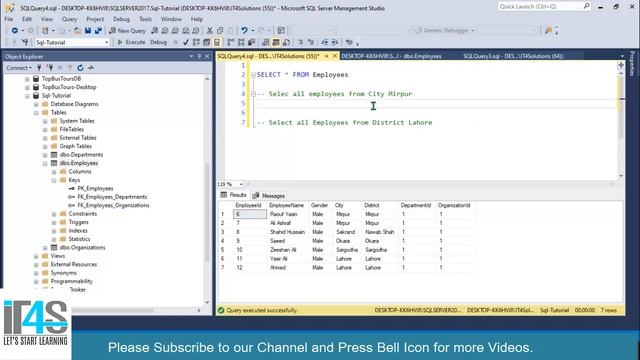
Task: Open the Help menu
Action: click(x=197, y=19)
